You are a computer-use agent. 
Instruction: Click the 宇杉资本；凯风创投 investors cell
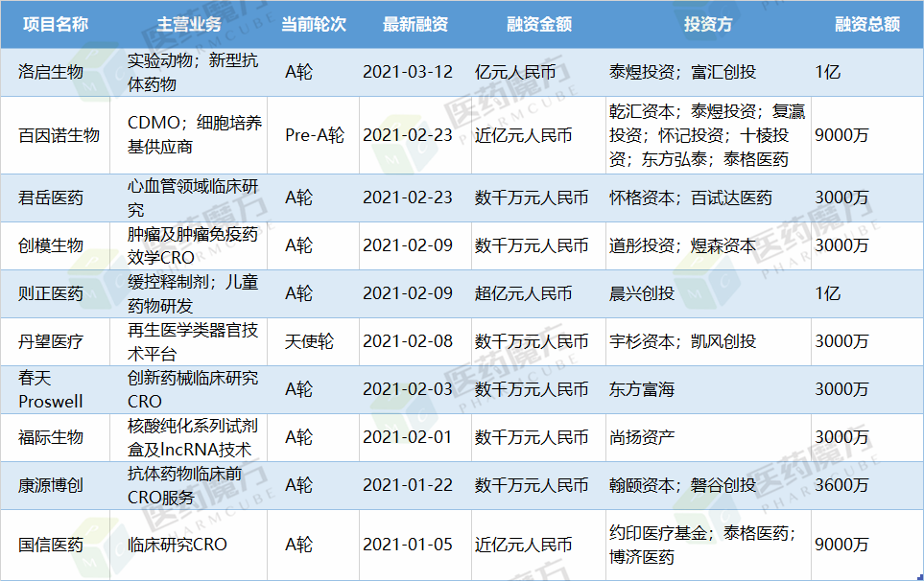tap(708, 342)
